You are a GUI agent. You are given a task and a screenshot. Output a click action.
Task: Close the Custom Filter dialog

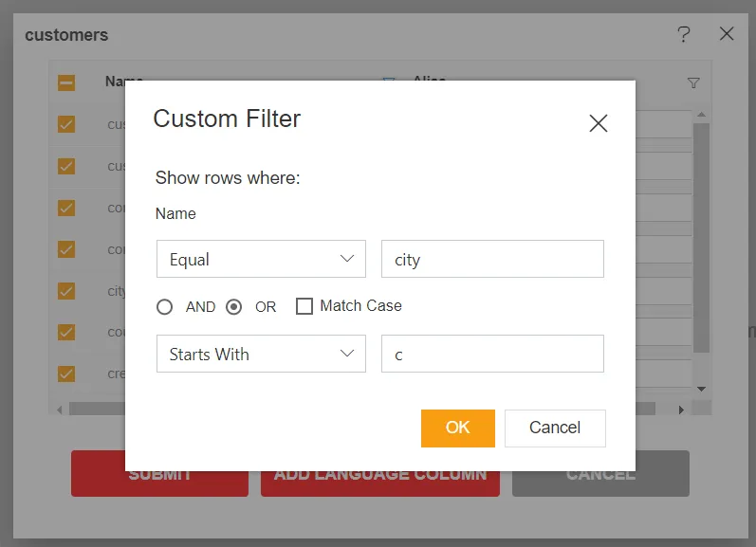pos(598,123)
